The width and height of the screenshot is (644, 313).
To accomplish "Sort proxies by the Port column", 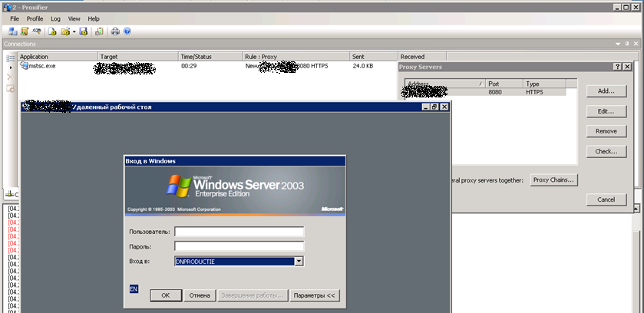I will (x=504, y=84).
